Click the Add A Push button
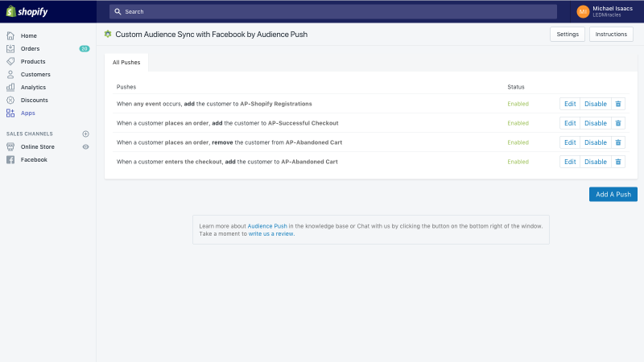 coord(613,194)
